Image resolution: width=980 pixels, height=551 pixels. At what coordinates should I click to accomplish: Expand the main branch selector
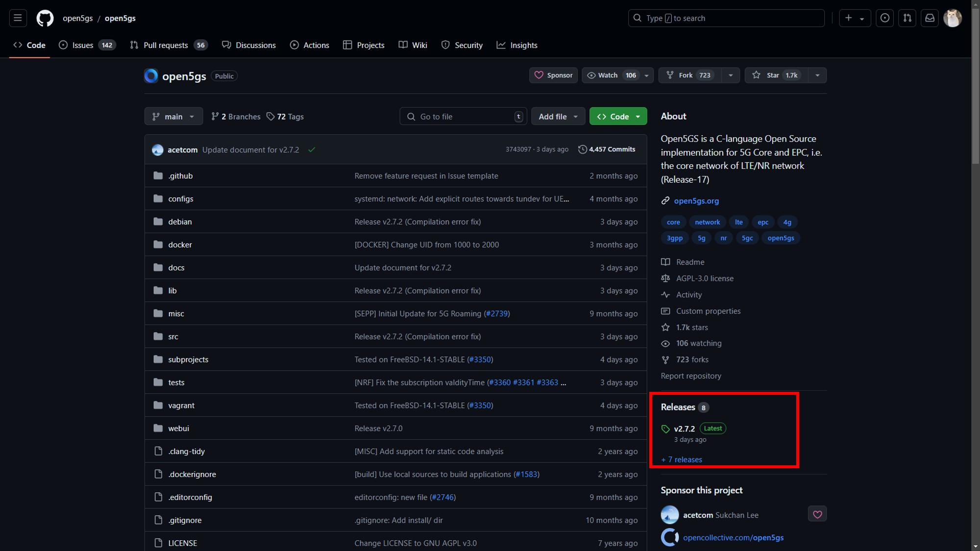(x=173, y=117)
